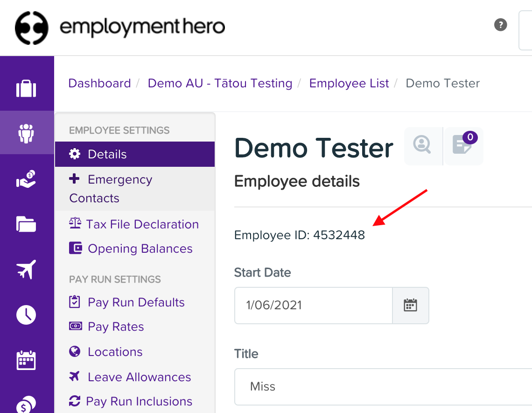Select the Opening Balances menu item
The image size is (532, 413).
(140, 249)
